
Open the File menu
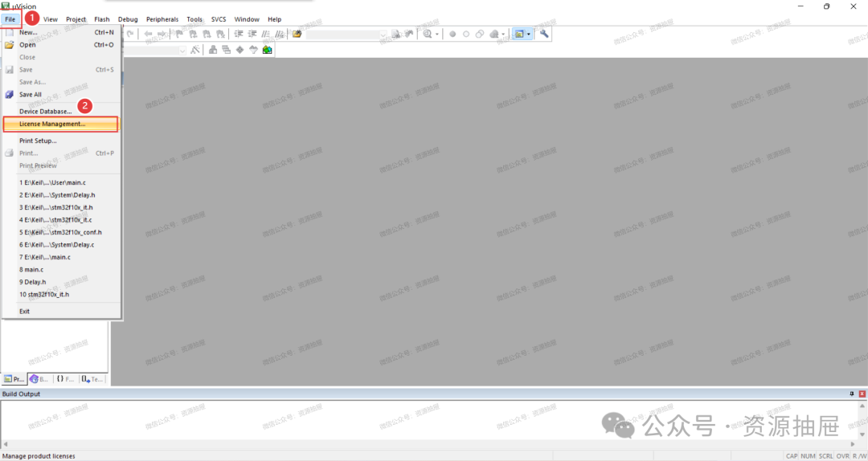click(10, 19)
